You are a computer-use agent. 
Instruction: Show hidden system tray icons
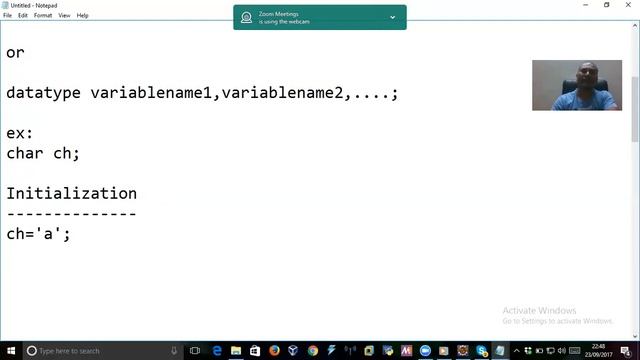tap(517, 351)
